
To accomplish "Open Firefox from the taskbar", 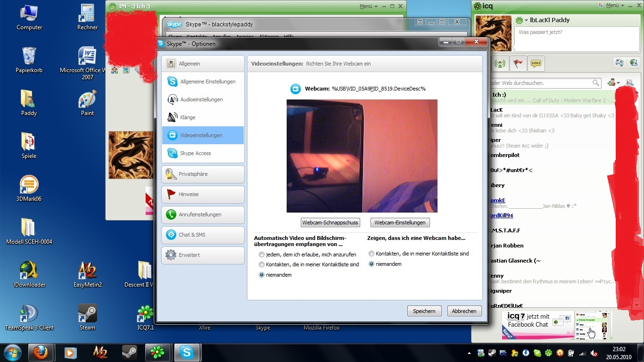I will (41, 352).
